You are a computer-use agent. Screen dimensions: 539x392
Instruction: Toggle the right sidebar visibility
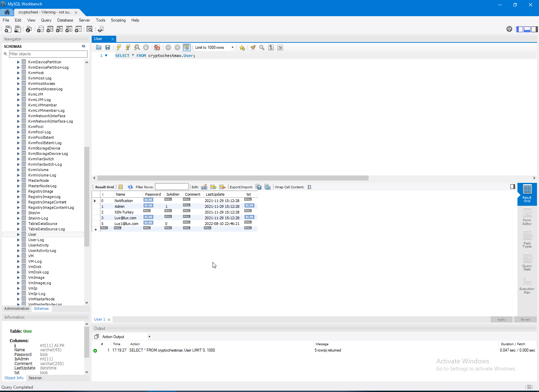point(535,29)
